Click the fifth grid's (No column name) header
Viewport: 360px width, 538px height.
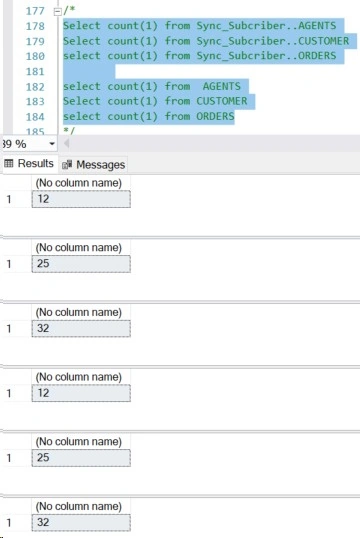79,442
